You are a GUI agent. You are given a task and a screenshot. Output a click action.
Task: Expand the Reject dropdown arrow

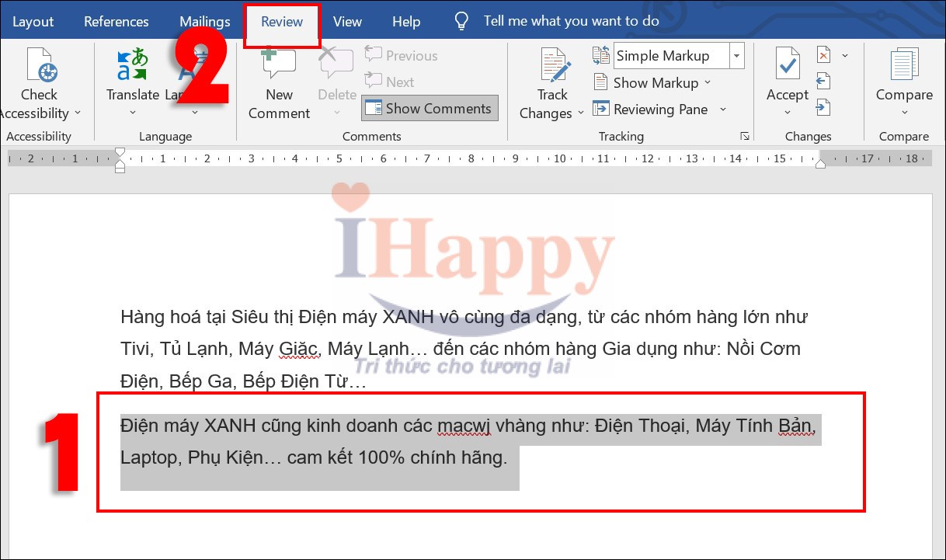845,56
